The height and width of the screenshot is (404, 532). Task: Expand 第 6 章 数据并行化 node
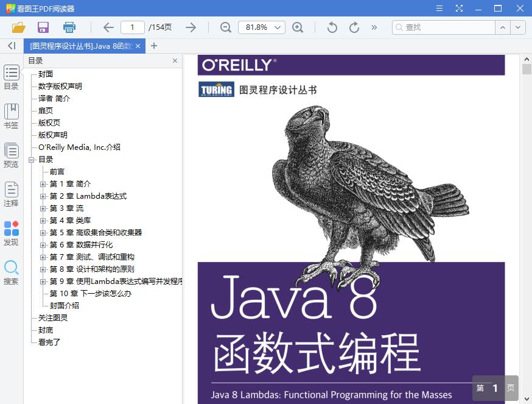pyautogui.click(x=43, y=245)
